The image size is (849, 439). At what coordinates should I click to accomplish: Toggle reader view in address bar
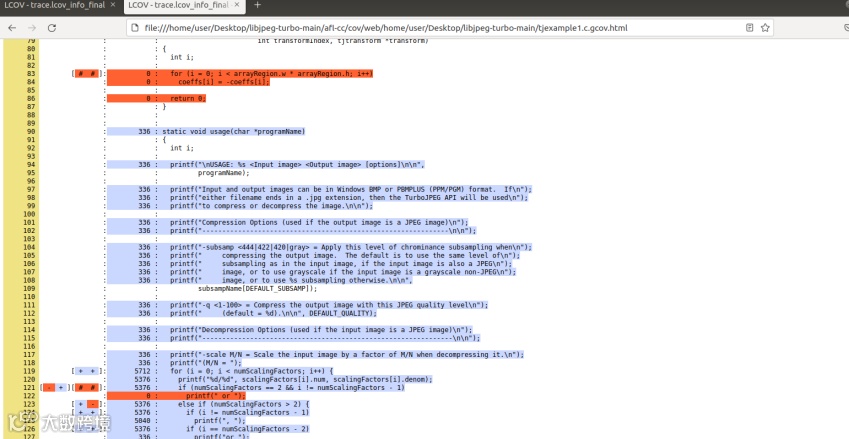(749, 28)
